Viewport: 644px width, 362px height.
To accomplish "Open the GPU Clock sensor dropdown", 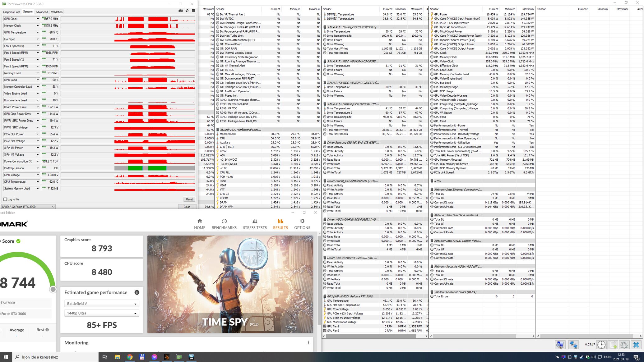I will [x=38, y=19].
